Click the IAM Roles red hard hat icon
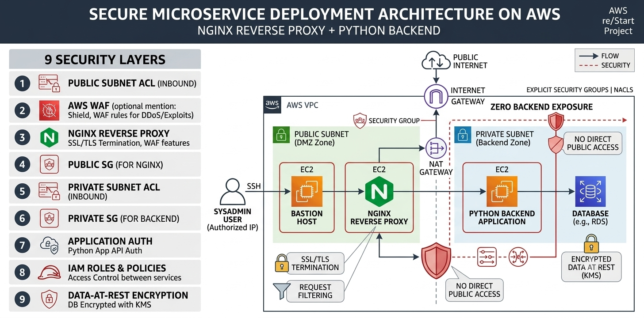This screenshot has height=318, width=644. point(49,273)
